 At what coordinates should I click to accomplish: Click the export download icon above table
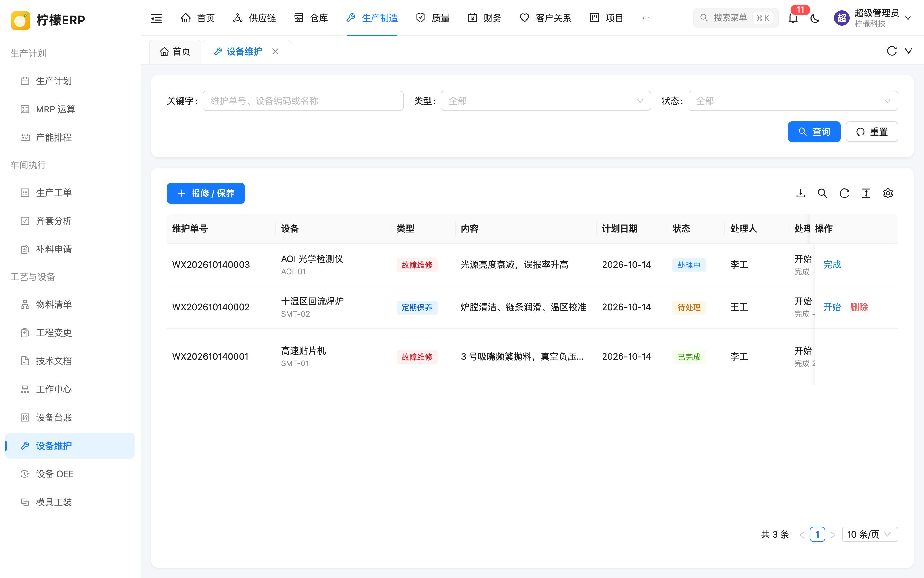801,193
